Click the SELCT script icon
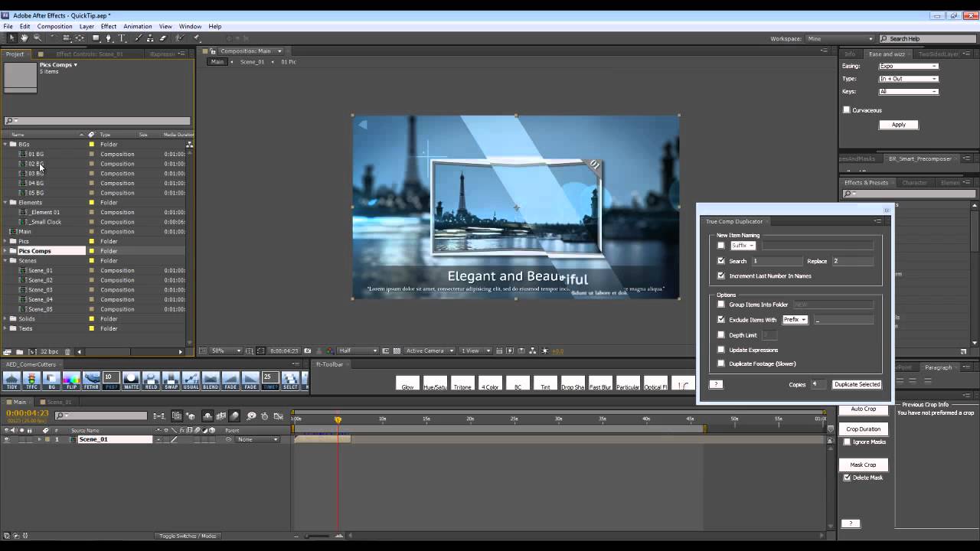The height and width of the screenshot is (551, 980). (290, 381)
